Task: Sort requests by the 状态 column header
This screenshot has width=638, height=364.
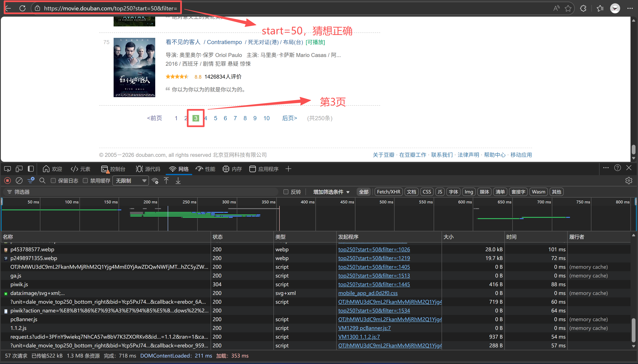Action: click(x=242, y=237)
